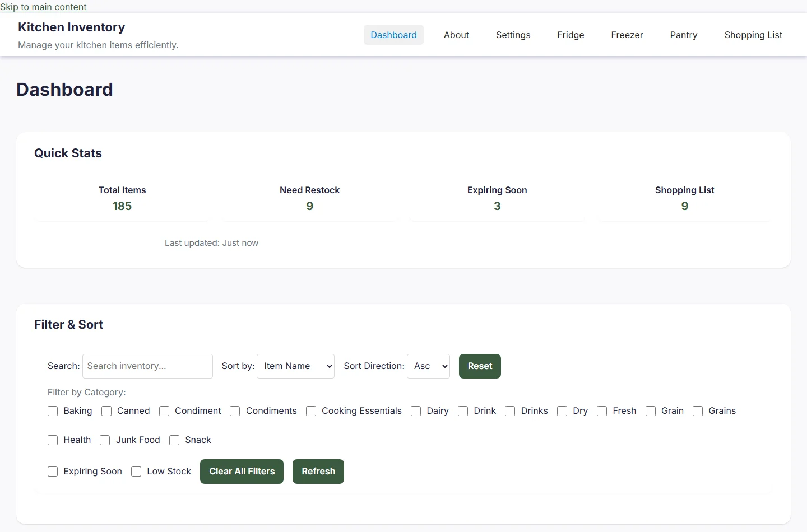Click the Expiring Soon stat card

pyautogui.click(x=497, y=198)
